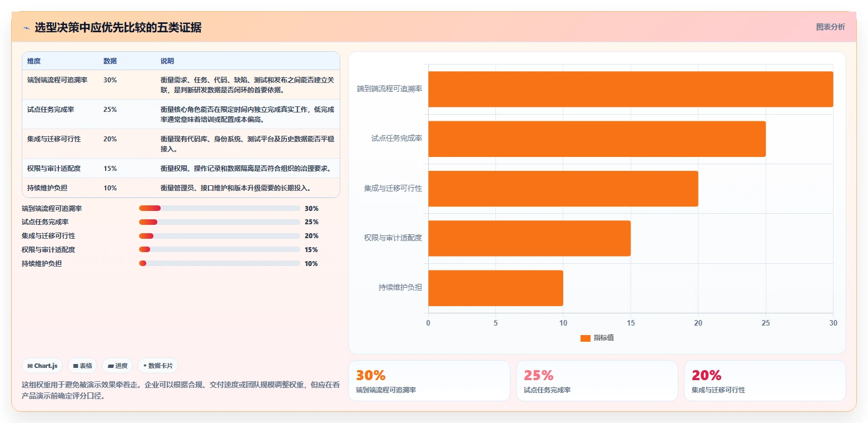The width and height of the screenshot is (868, 423).
Task: Click the 25% value in the table
Action: pos(110,110)
